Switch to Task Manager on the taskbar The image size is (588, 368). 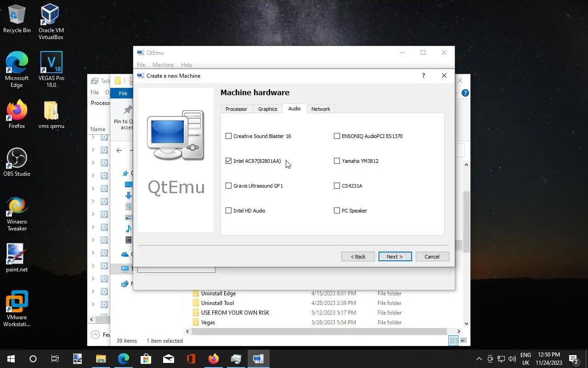pos(236,359)
